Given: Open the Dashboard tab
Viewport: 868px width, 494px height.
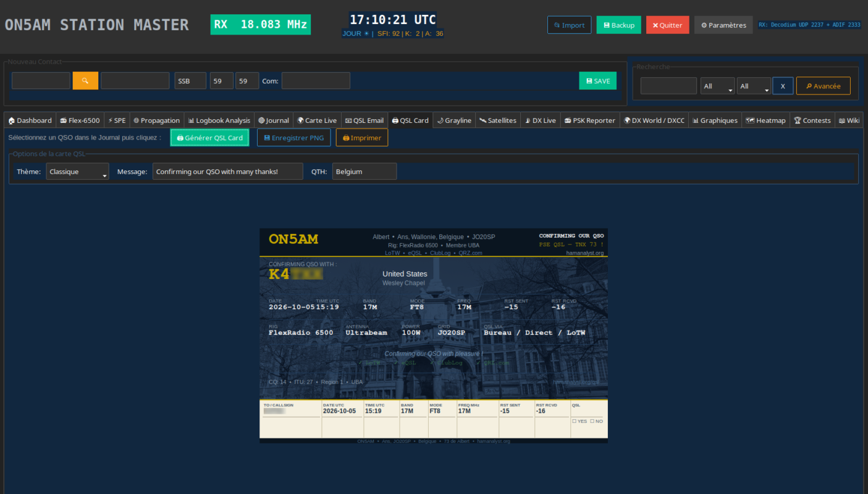Looking at the screenshot, I should pos(30,120).
